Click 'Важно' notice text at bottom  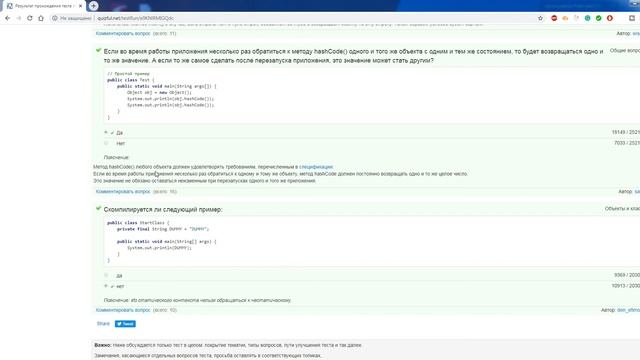pyautogui.click(x=228, y=345)
